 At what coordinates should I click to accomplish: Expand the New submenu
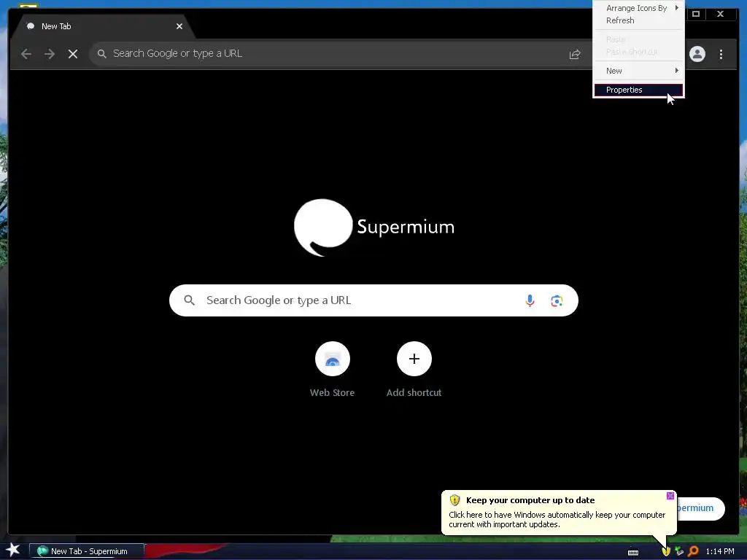click(638, 71)
